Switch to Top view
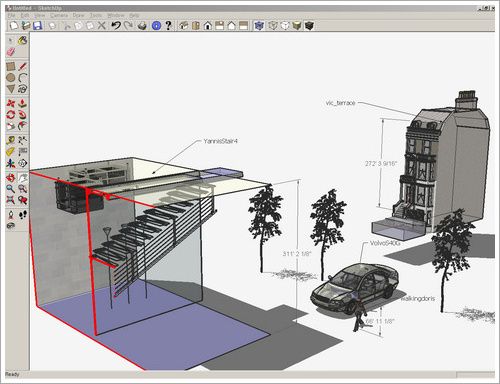The height and width of the screenshot is (384, 500). click(x=196, y=25)
